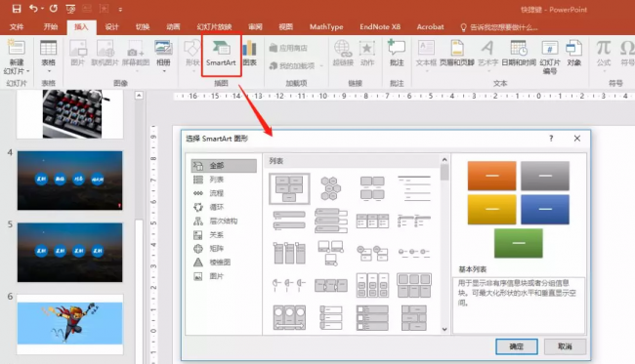Open the EndNote X8 tab
The width and height of the screenshot is (635, 364).
[380, 27]
